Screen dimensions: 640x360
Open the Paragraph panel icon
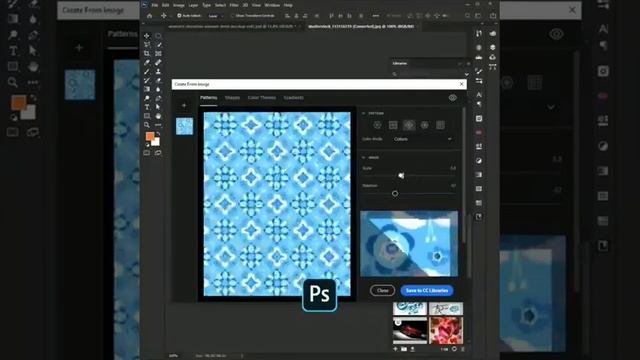coord(479,104)
